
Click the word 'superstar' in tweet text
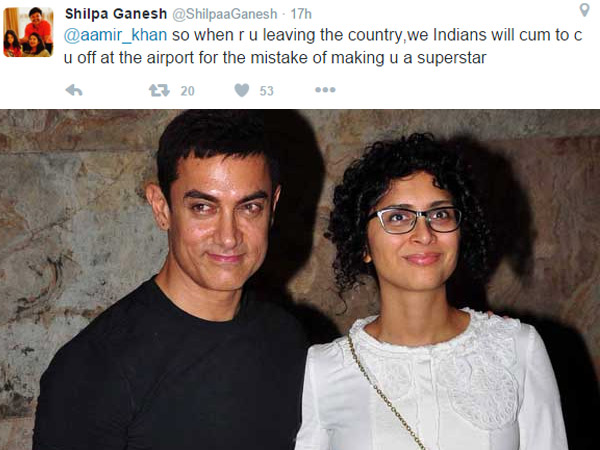pyautogui.click(x=452, y=58)
